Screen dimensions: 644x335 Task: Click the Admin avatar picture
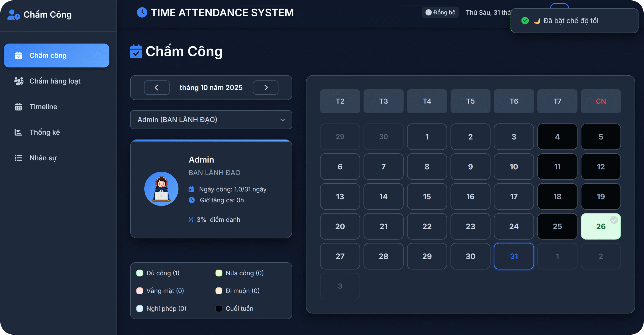161,189
